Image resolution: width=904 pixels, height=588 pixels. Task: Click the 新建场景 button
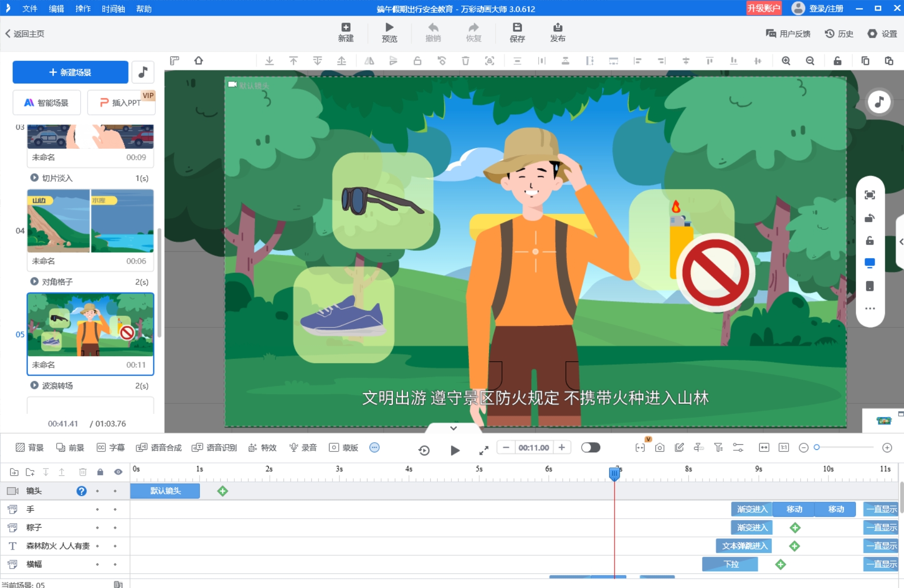(x=70, y=72)
